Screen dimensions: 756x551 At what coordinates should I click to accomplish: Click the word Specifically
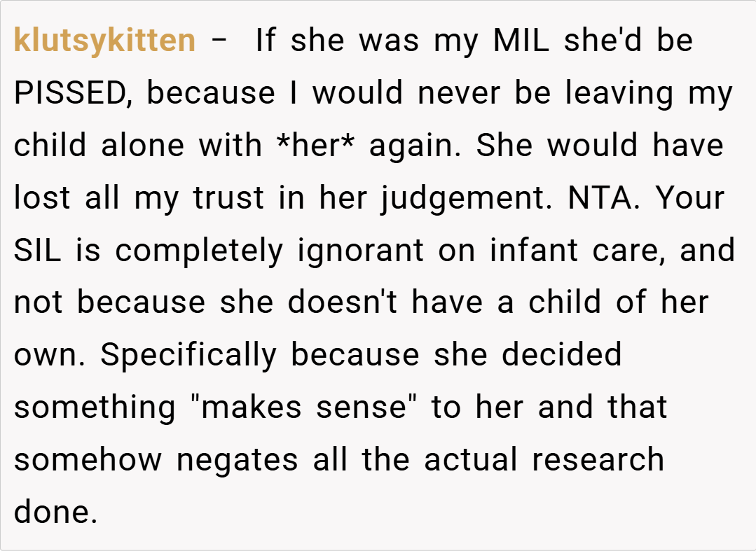click(x=188, y=354)
